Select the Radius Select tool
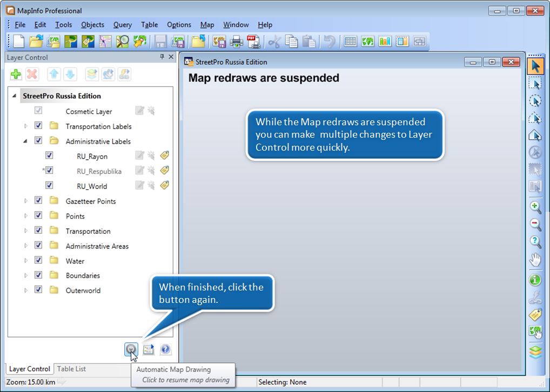Image resolution: width=550 pixels, height=392 pixels. point(535,101)
